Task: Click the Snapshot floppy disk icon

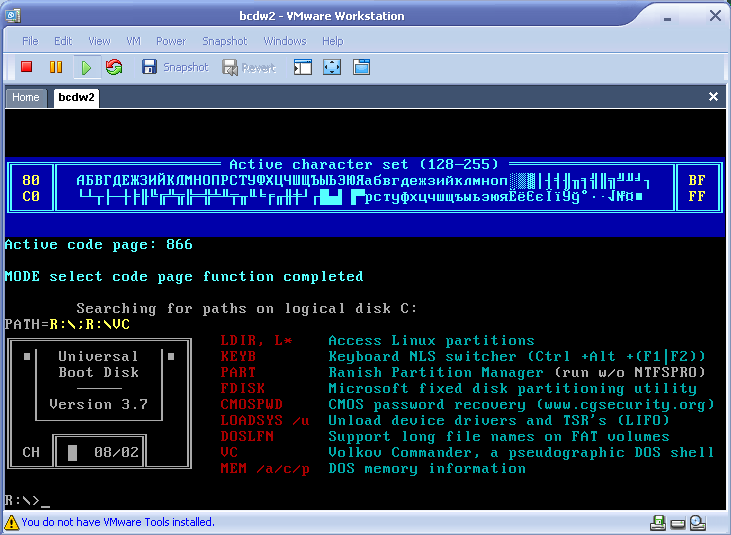Action: pyautogui.click(x=149, y=67)
